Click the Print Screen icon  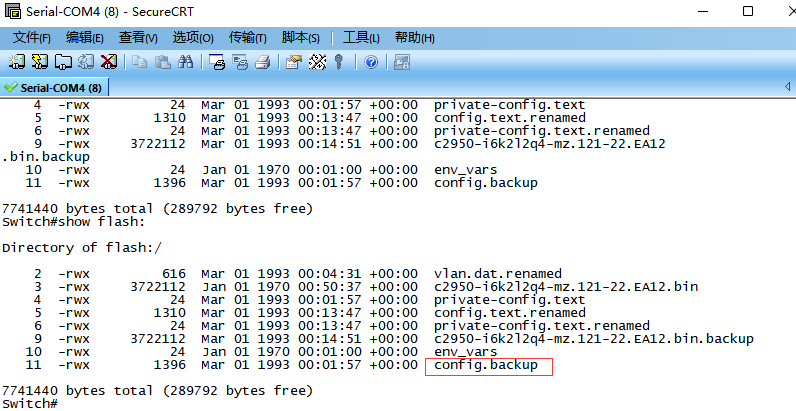217,62
